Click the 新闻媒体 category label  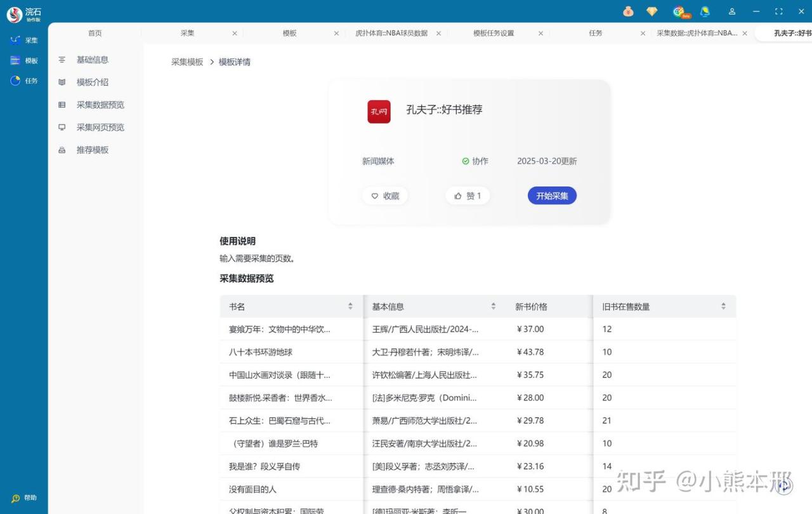coord(378,161)
